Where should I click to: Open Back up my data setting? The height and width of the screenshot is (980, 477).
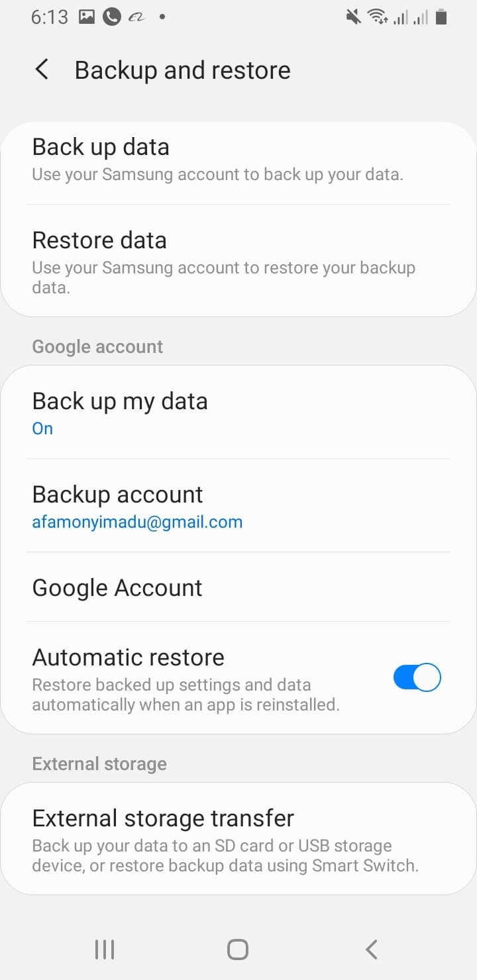238,413
